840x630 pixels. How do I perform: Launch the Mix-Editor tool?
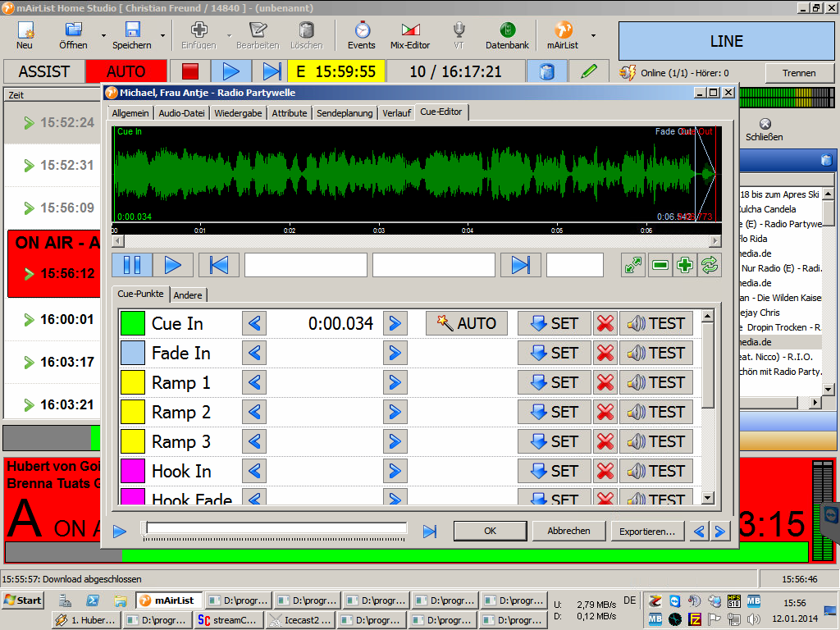410,35
